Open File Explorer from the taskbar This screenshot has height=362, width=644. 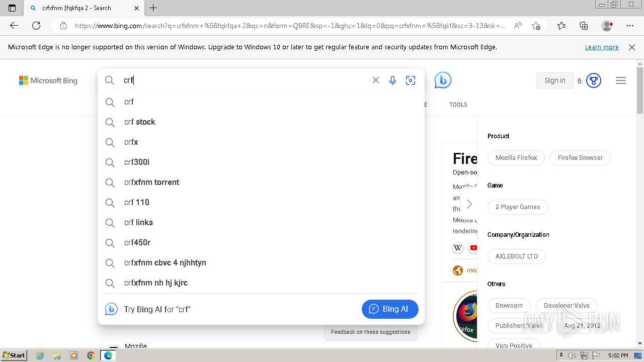coord(57,355)
